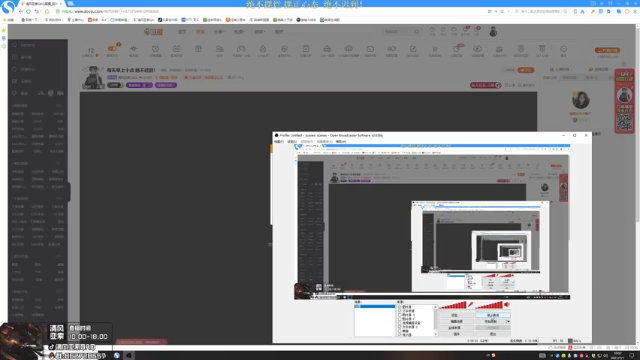Click the alarm clock icon in toolbar
Screen dimensions: 640x360
pos(155,49)
